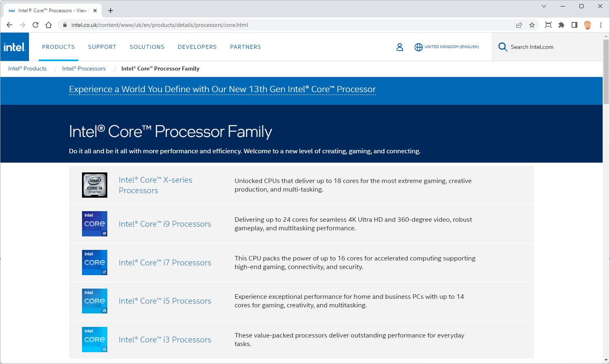
Task: Reload the page with the refresh icon
Action: 35,25
